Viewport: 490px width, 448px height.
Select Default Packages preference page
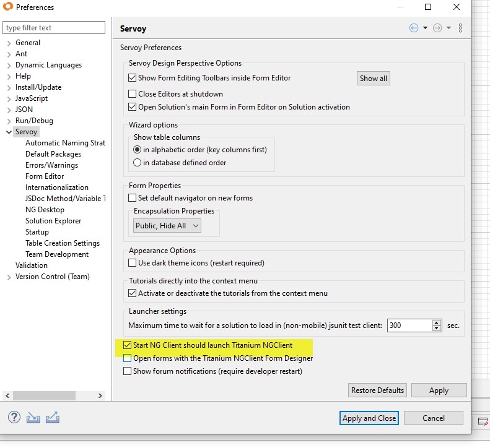point(53,154)
